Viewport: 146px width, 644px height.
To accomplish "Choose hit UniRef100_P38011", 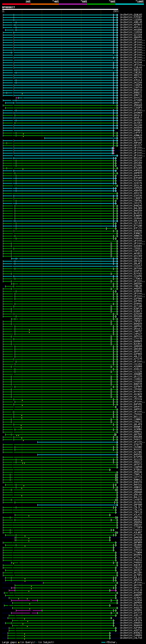I will click(x=131, y=560).
